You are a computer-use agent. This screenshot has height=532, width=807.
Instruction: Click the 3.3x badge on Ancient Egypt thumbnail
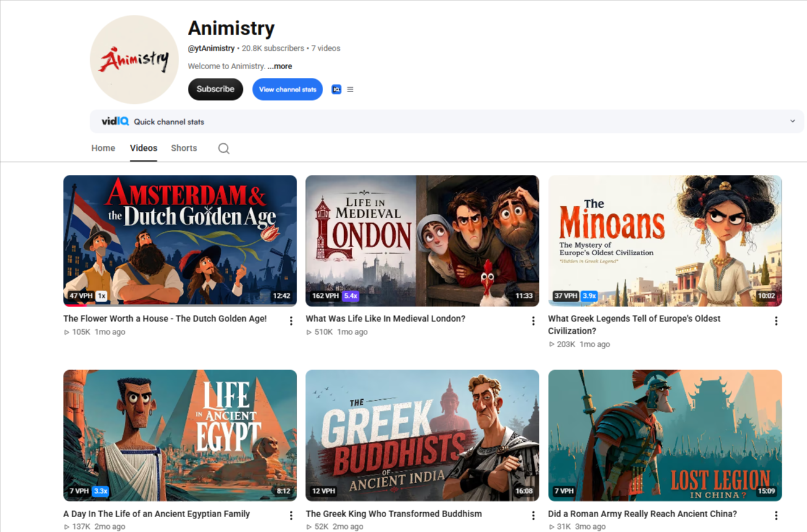point(100,491)
